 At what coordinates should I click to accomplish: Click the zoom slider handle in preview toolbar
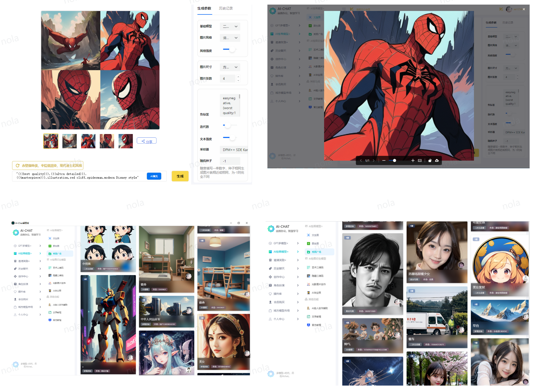(x=394, y=160)
